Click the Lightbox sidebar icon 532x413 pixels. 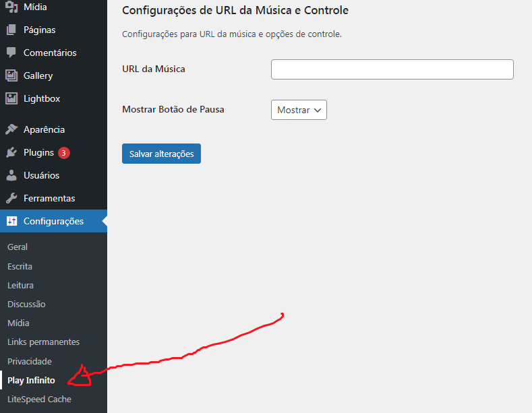(11, 98)
